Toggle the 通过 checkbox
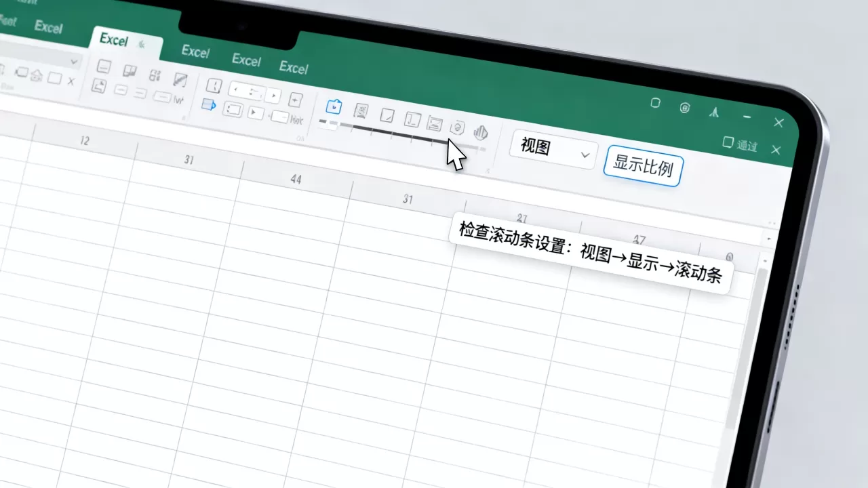868x488 pixels. pyautogui.click(x=728, y=142)
